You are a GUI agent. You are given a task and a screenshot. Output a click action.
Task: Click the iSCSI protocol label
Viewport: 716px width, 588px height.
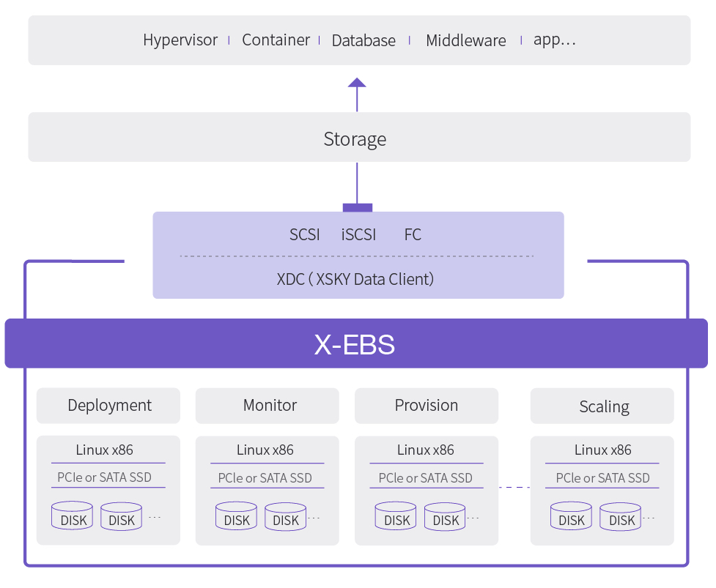pyautogui.click(x=358, y=234)
